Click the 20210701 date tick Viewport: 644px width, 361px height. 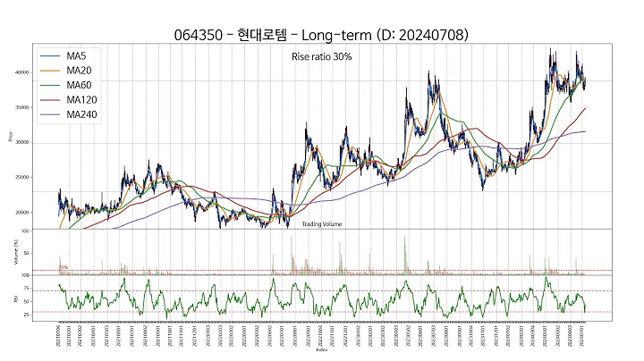click(x=131, y=335)
